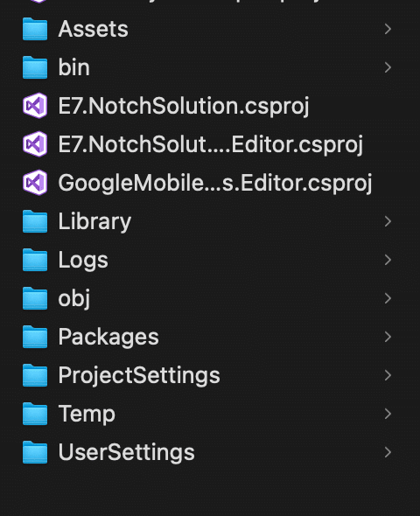Expand the ProjectSettings folder chevron

[x=388, y=375]
